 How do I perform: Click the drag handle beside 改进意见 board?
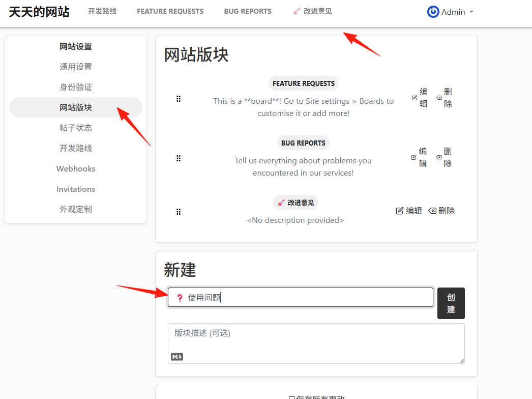click(x=179, y=212)
